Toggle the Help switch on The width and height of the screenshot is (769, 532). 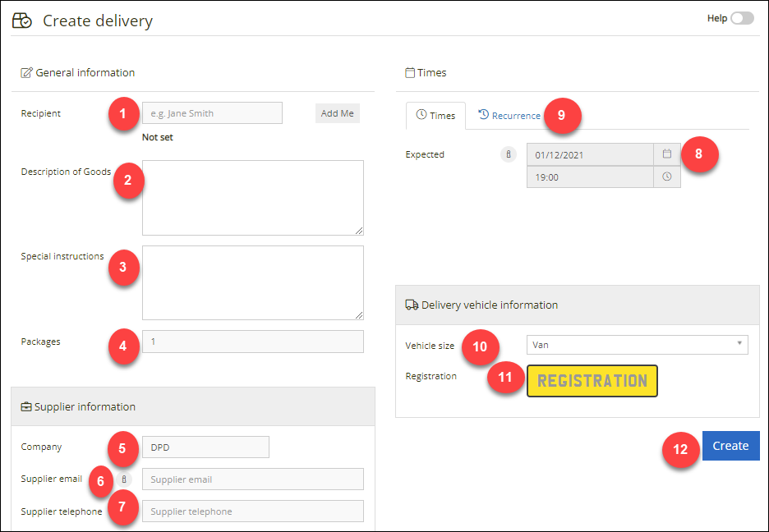pos(742,18)
